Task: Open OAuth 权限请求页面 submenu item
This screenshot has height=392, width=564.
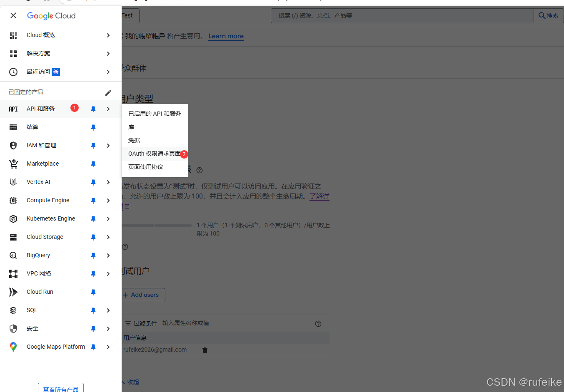Action: coord(155,154)
